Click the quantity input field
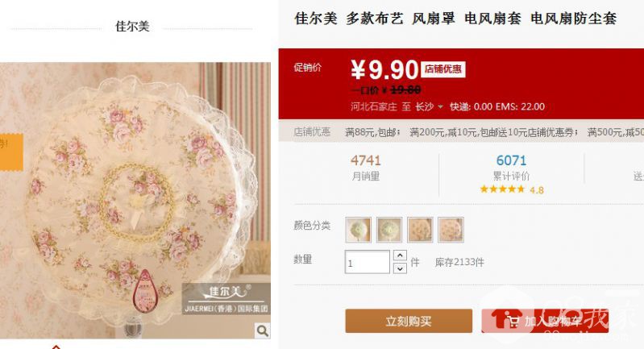Image resolution: width=644 pixels, height=349 pixels. 368,262
